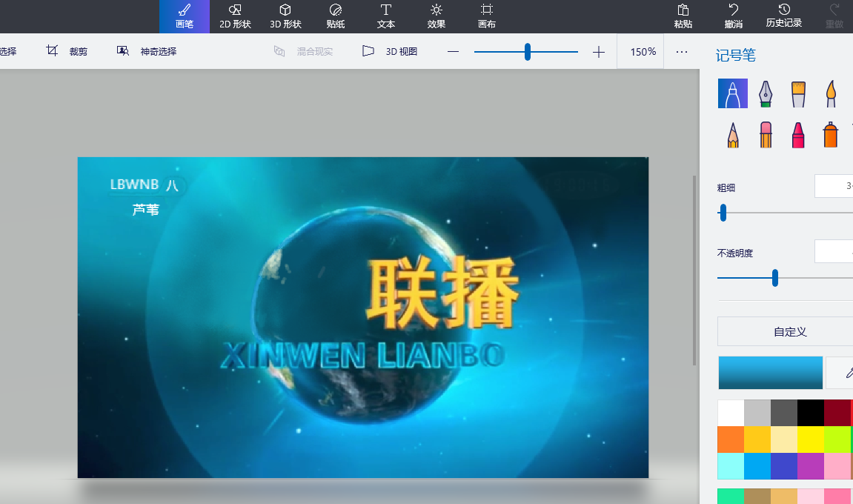853x504 pixels.
Task: Click the 粗细 thickness value field
Action: [x=834, y=186]
